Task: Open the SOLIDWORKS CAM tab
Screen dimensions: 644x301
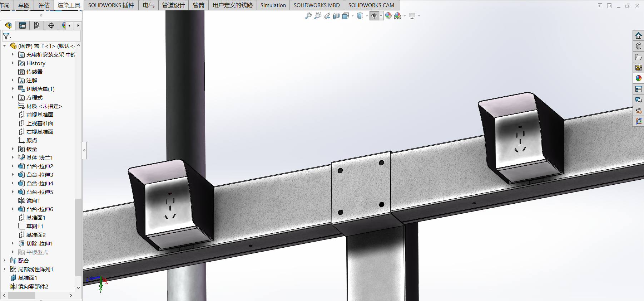Action: (x=371, y=5)
